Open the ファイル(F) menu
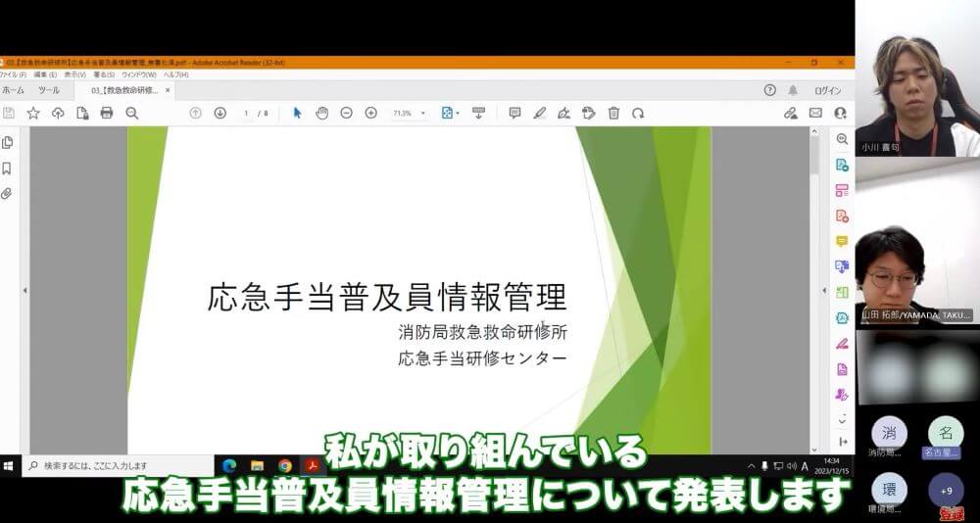The image size is (980, 523). tap(13, 74)
